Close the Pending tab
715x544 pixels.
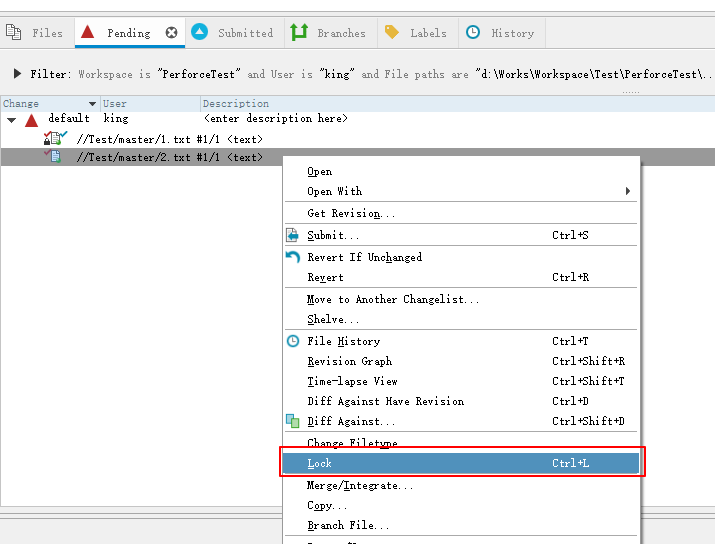click(171, 33)
